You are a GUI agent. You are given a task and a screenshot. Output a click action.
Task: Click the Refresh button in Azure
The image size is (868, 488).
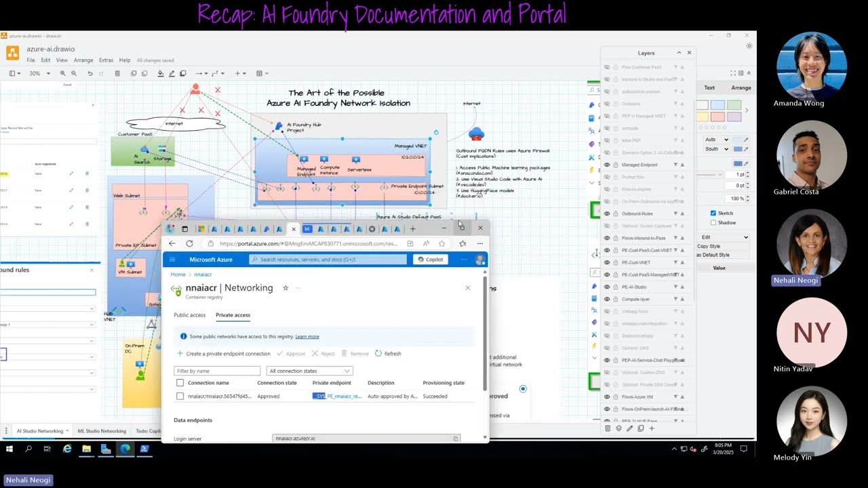coord(388,354)
